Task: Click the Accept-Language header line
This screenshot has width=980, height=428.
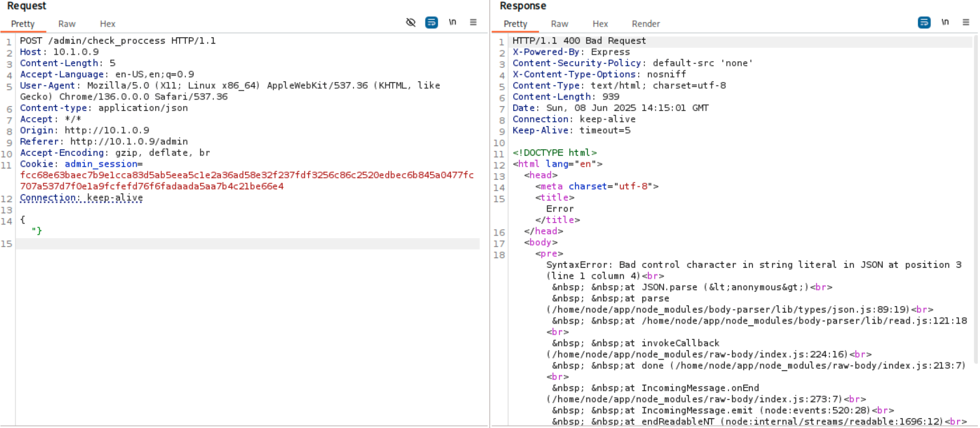Action: point(107,74)
